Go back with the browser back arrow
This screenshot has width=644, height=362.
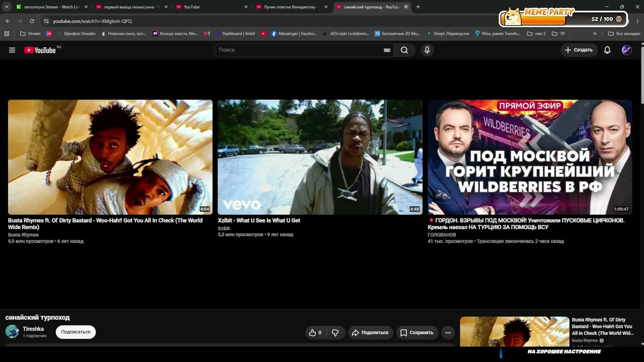click(8, 21)
